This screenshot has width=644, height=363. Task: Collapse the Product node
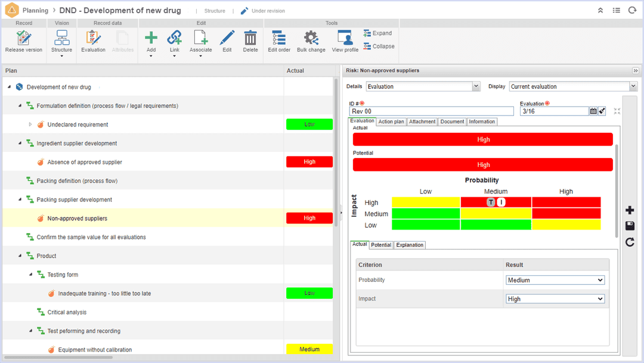[20, 256]
